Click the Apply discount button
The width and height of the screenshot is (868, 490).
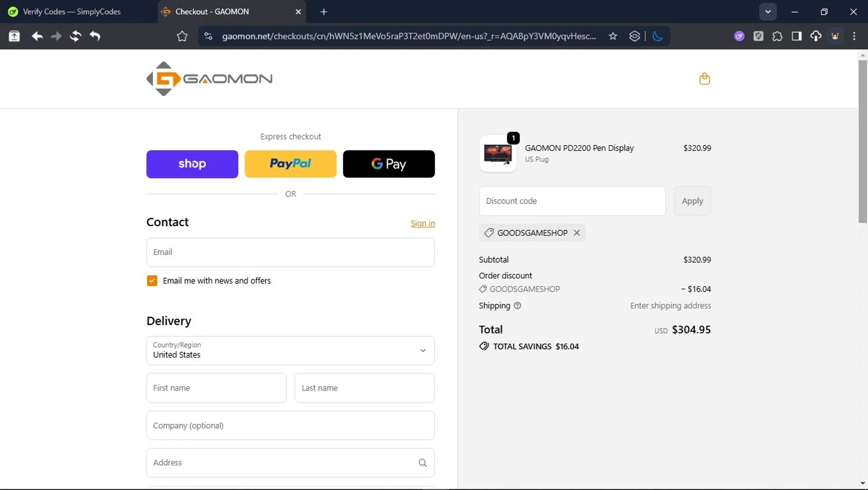[x=692, y=201]
